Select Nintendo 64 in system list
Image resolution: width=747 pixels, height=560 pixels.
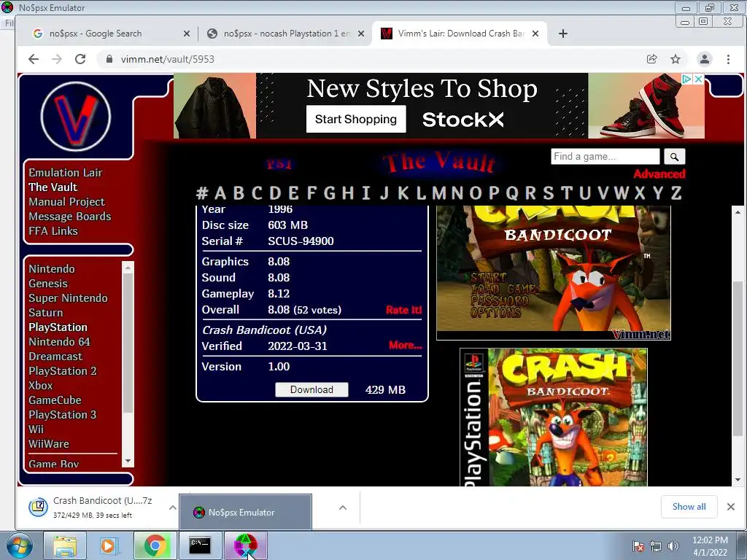click(59, 342)
